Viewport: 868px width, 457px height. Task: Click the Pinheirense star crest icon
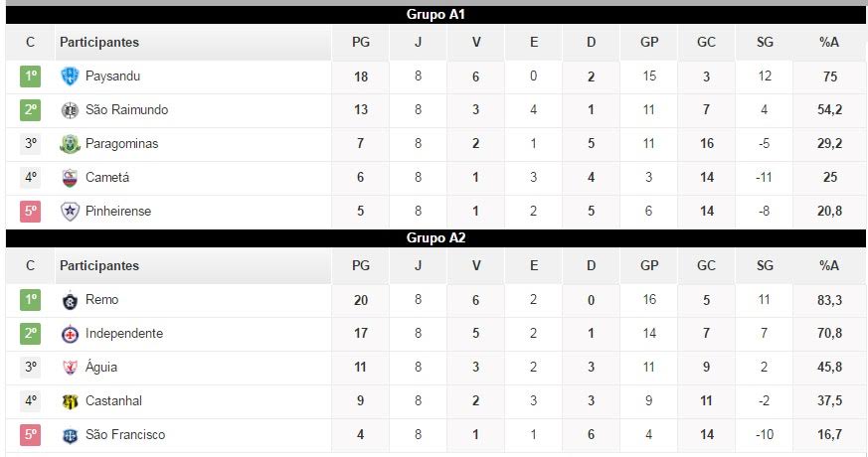[x=70, y=212]
